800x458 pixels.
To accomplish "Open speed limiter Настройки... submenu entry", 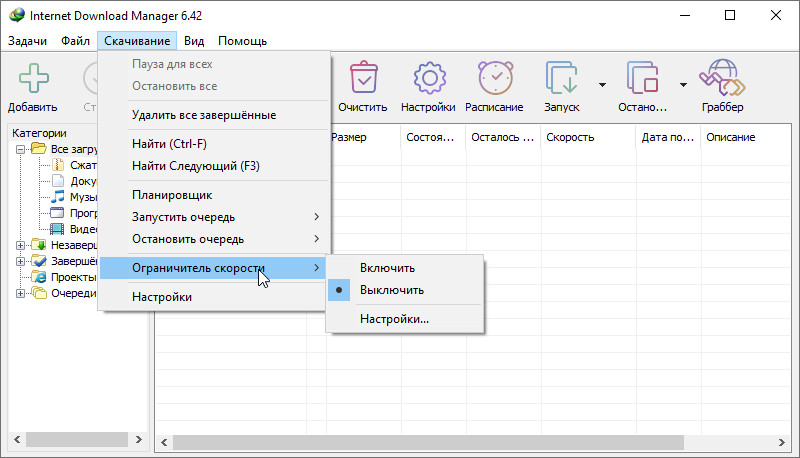I will click(394, 320).
